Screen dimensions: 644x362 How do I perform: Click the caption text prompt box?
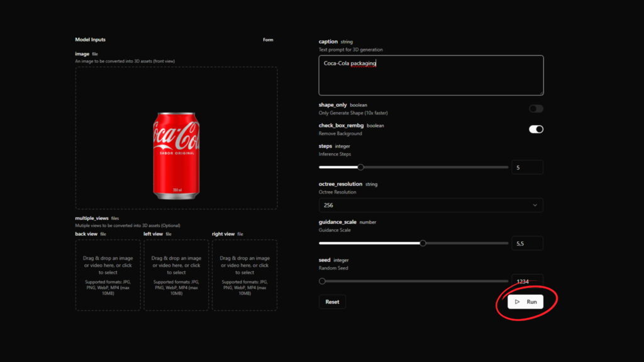point(431,75)
